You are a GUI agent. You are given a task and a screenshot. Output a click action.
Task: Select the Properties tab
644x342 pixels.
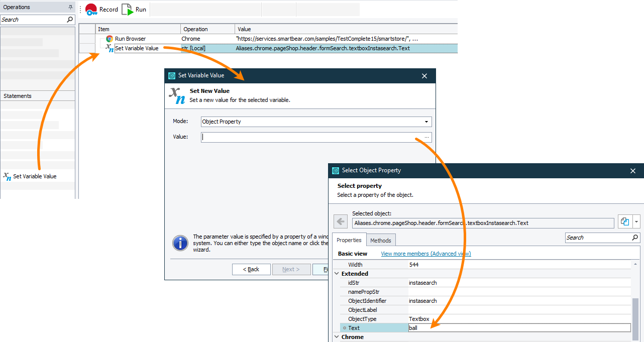pyautogui.click(x=349, y=241)
